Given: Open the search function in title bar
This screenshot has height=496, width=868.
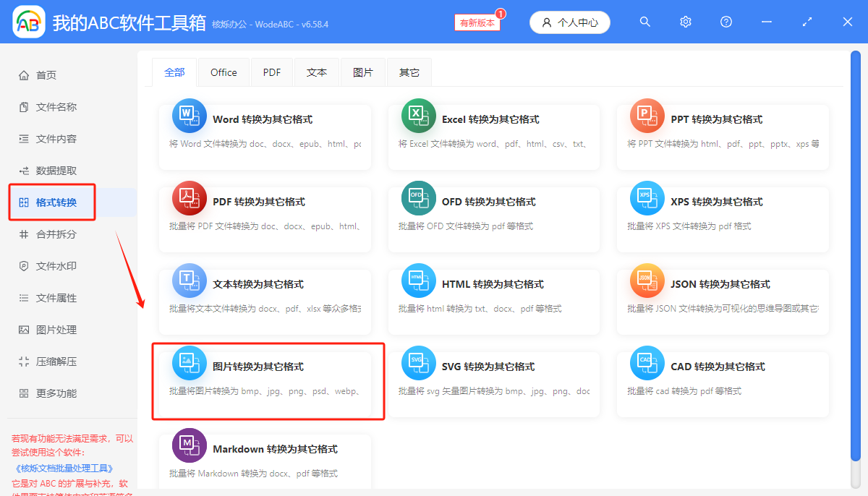Looking at the screenshot, I should [x=644, y=22].
